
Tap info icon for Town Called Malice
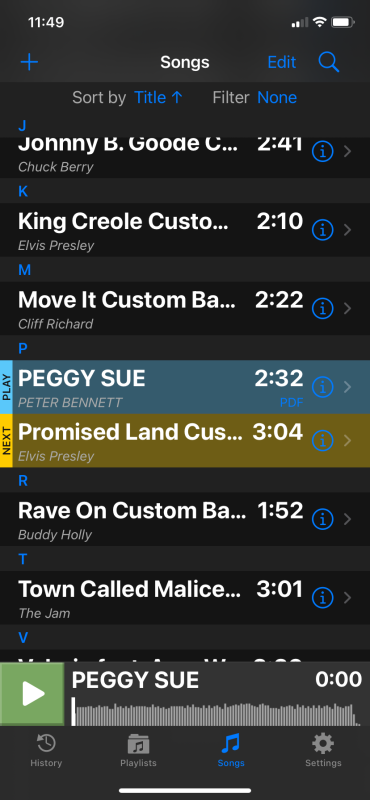pyautogui.click(x=323, y=597)
